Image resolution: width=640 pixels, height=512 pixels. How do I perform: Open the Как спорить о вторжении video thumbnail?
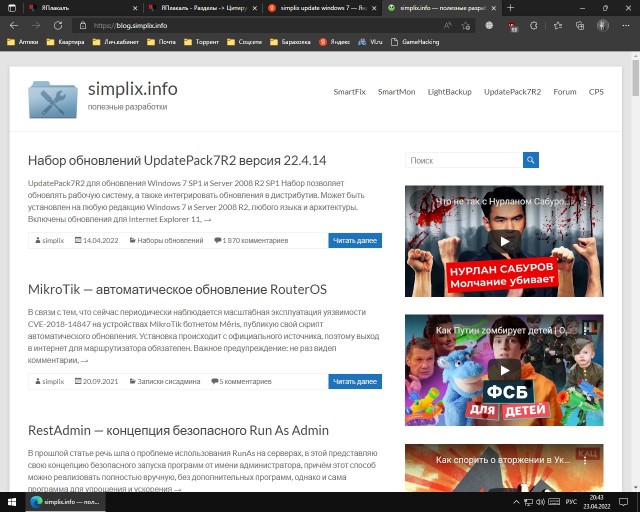[x=504, y=468]
